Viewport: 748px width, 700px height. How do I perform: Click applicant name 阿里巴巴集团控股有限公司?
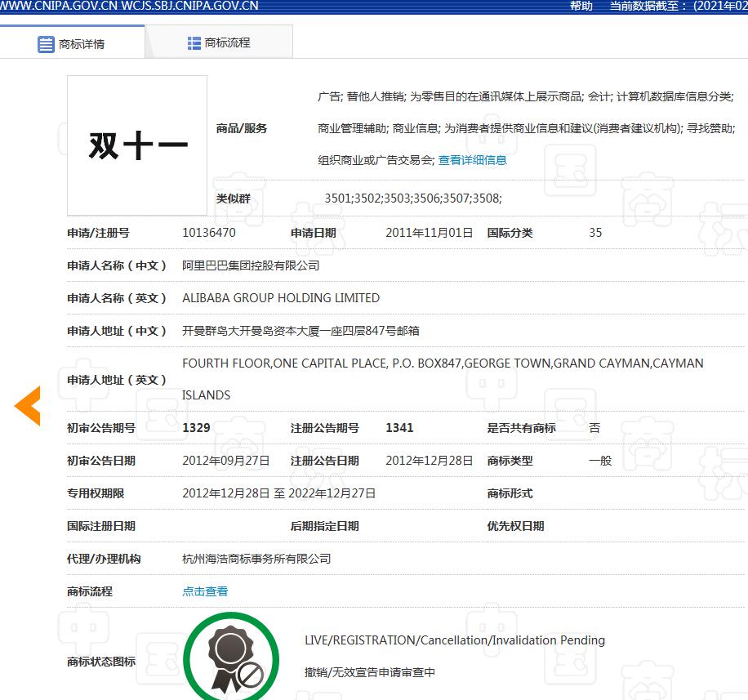pyautogui.click(x=251, y=265)
